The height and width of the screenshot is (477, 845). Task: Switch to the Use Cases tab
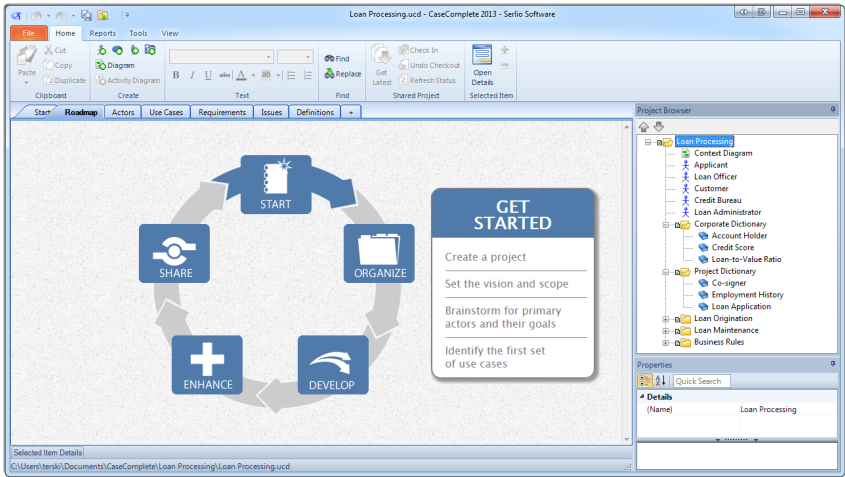tap(165, 113)
